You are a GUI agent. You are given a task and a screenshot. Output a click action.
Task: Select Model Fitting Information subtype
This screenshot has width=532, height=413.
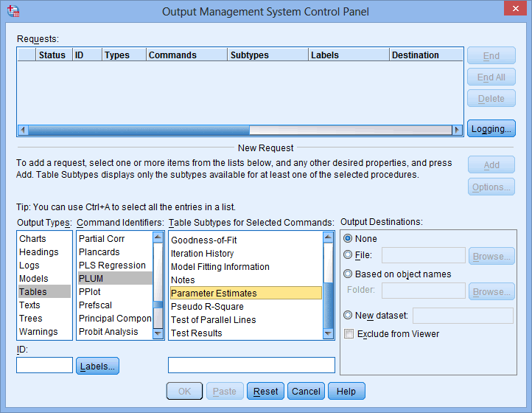click(x=246, y=267)
